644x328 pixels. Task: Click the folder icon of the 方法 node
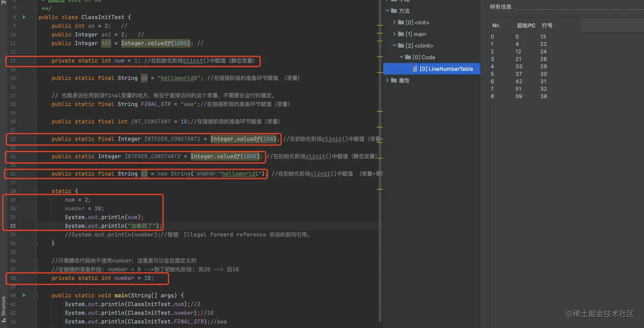tap(394, 11)
